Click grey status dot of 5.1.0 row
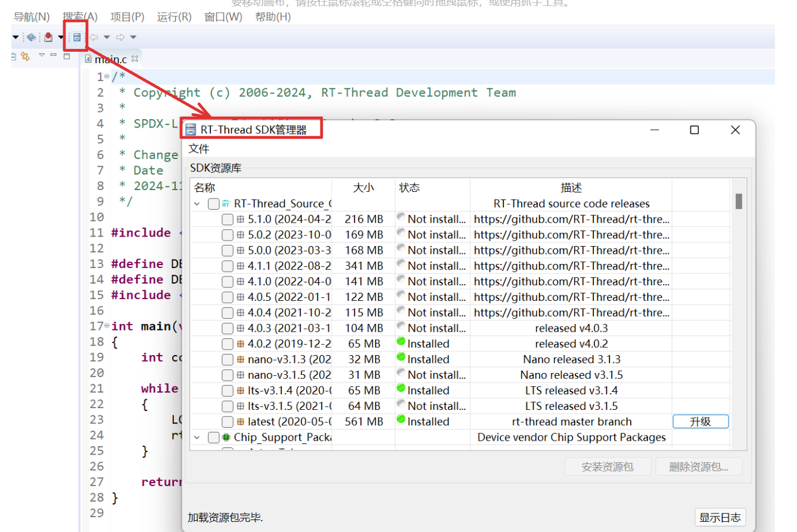 pos(401,217)
